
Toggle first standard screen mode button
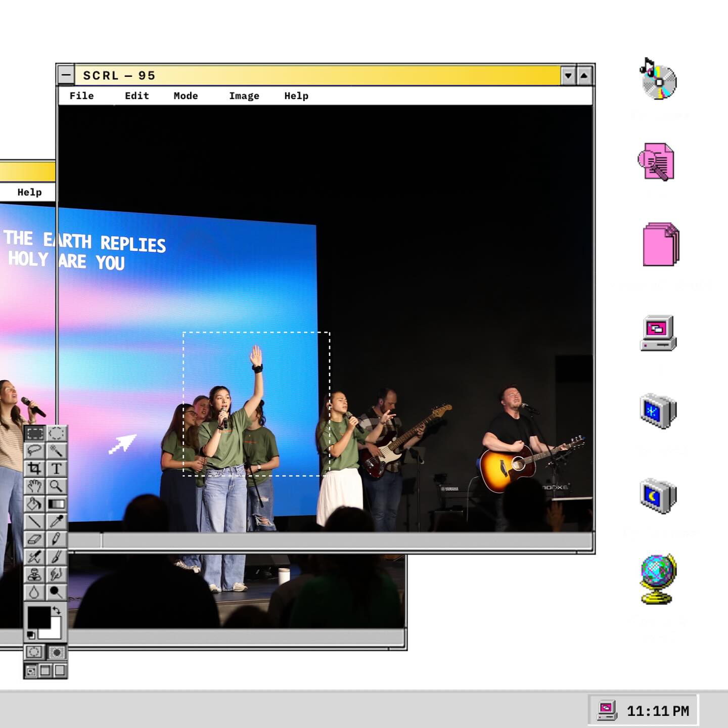tap(31, 671)
